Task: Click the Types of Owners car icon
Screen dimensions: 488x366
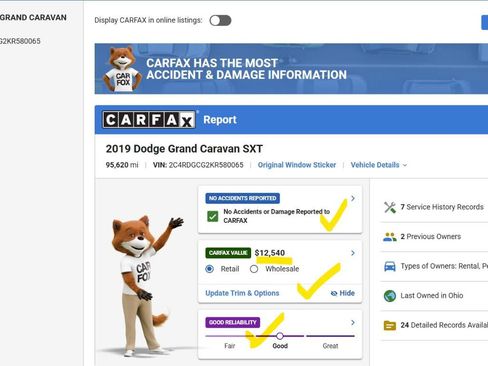Action: click(x=390, y=266)
